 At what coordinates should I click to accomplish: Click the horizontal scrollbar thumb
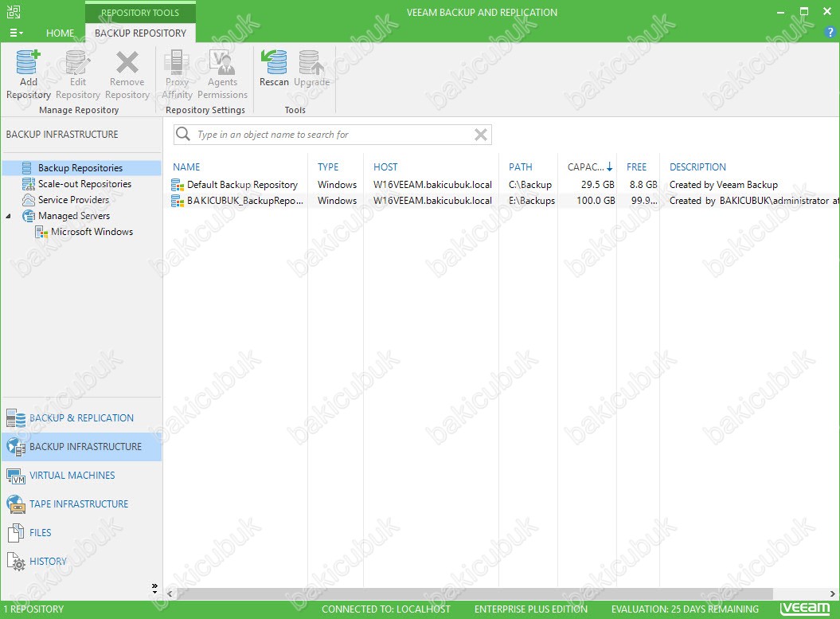pos(475,594)
